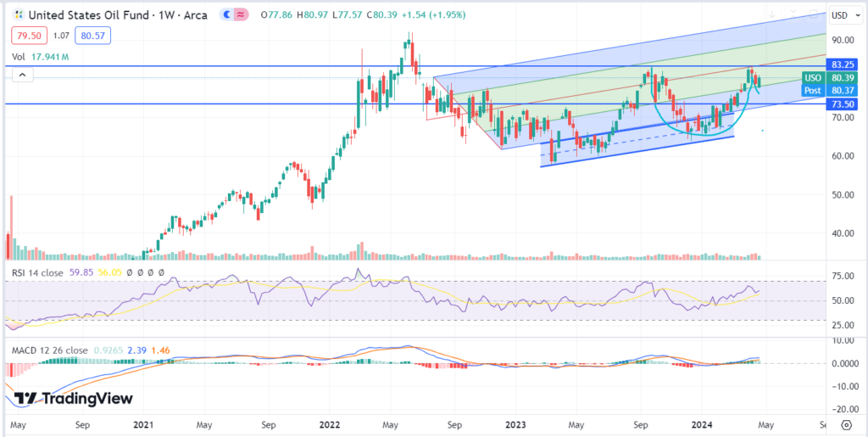868x437 pixels.
Task: Click the 83.25 price line label
Action: 842,64
